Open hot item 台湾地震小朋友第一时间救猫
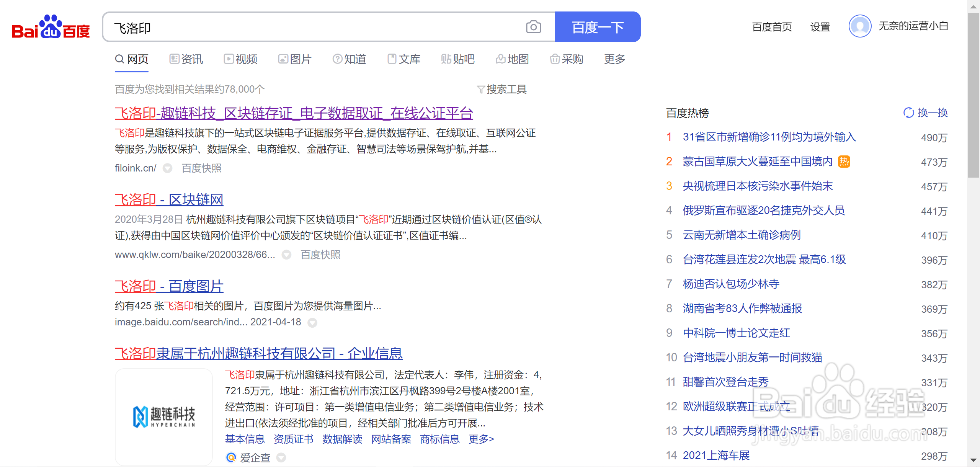Viewport: 980px width, 467px height. tap(753, 358)
